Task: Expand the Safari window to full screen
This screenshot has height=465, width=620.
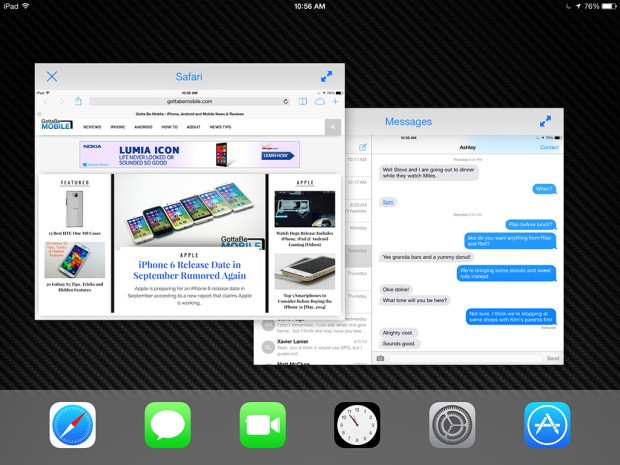Action: (x=326, y=76)
